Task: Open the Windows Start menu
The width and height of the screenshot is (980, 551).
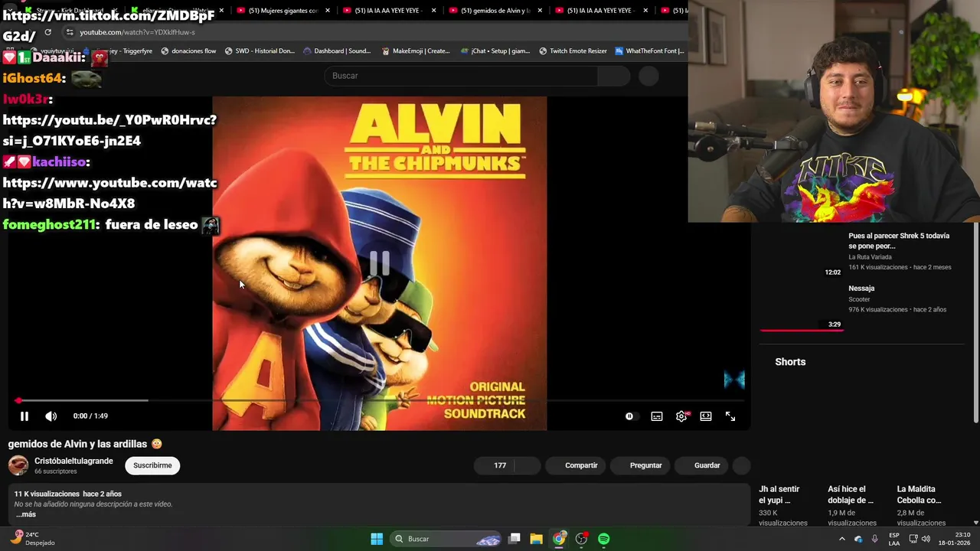Action: click(377, 539)
